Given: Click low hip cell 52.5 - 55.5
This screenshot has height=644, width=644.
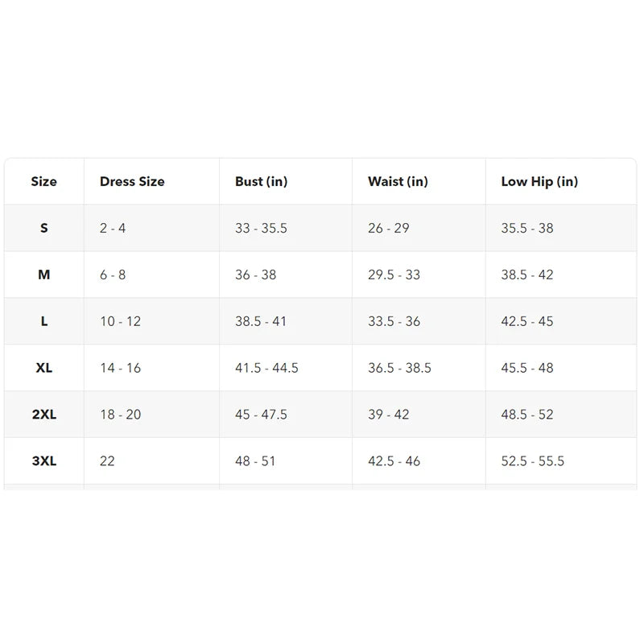Looking at the screenshot, I should coord(532,462).
